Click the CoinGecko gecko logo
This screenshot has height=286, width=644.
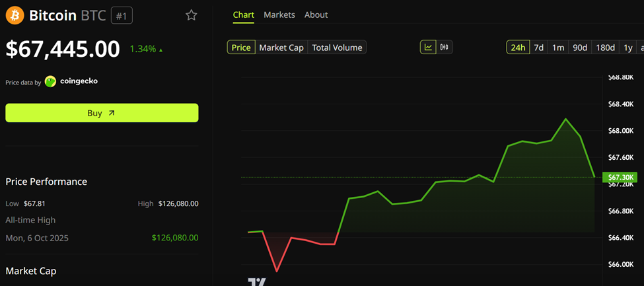click(50, 82)
